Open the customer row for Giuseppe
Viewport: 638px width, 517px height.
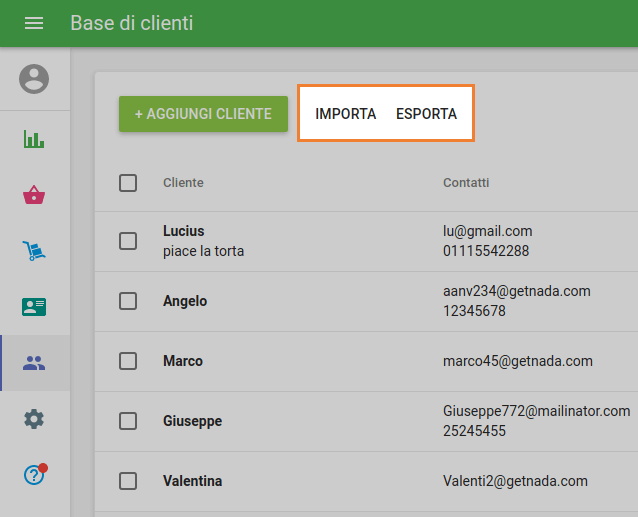(x=192, y=421)
